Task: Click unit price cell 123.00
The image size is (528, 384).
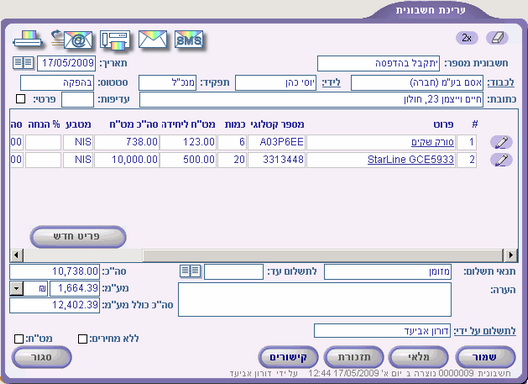Action: (188, 142)
